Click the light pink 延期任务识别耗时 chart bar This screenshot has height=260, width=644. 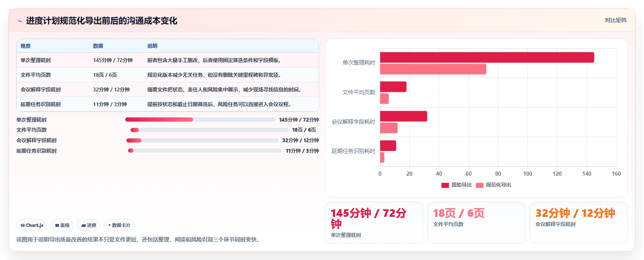click(382, 157)
